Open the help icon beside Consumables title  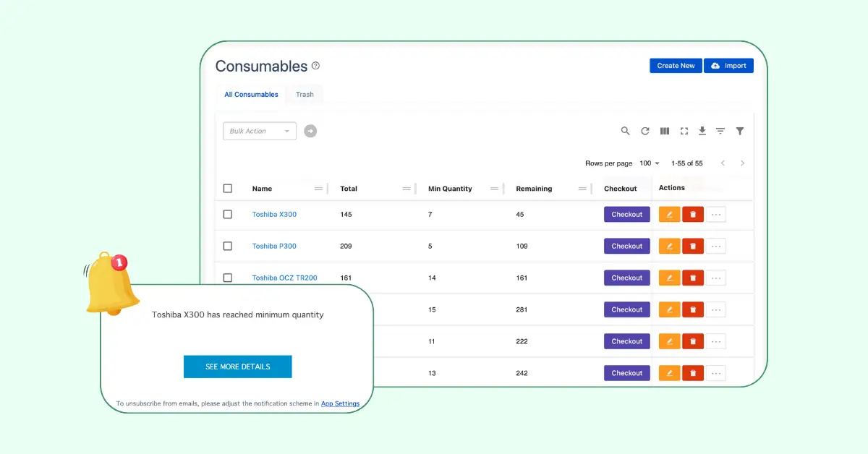[x=315, y=66]
